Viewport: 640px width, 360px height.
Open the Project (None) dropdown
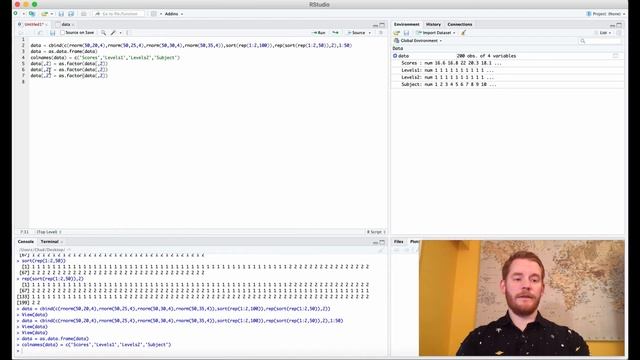606,14
